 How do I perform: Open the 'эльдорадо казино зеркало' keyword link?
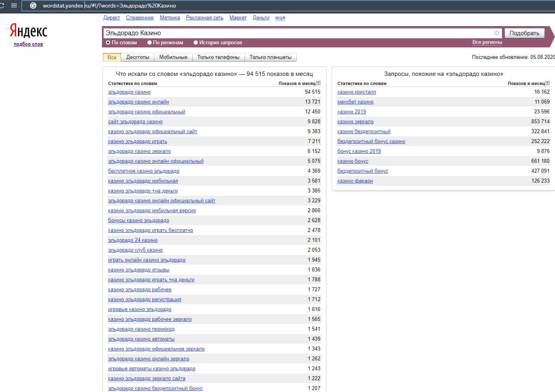click(139, 151)
